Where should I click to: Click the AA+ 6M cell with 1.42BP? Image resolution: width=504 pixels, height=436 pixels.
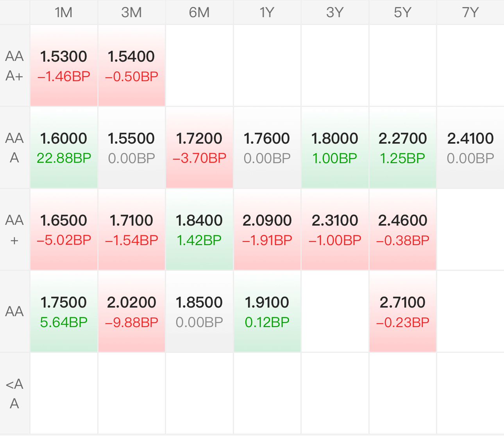pyautogui.click(x=199, y=230)
